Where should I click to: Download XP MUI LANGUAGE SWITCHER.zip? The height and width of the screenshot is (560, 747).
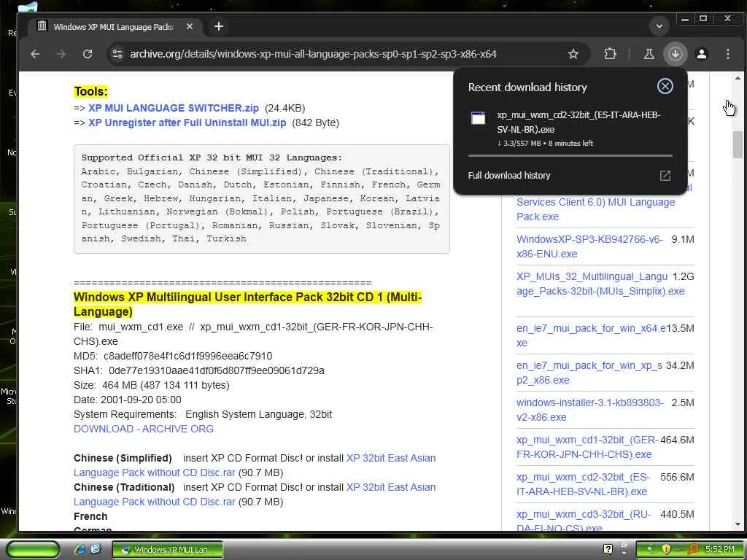(174, 108)
